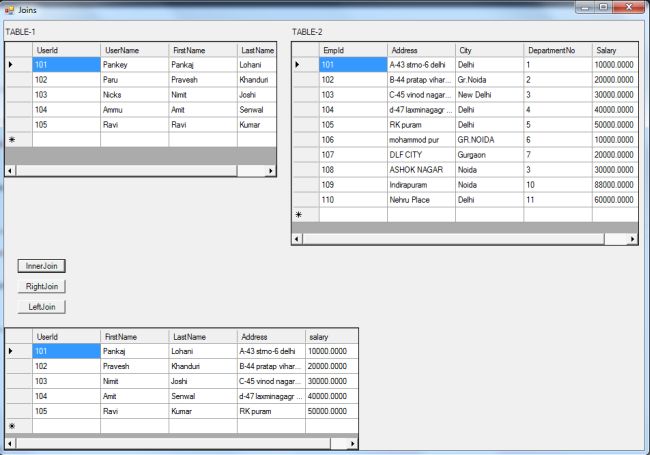The image size is (650, 455).
Task: Click result grid scrollbar left arrow
Action: coord(10,443)
